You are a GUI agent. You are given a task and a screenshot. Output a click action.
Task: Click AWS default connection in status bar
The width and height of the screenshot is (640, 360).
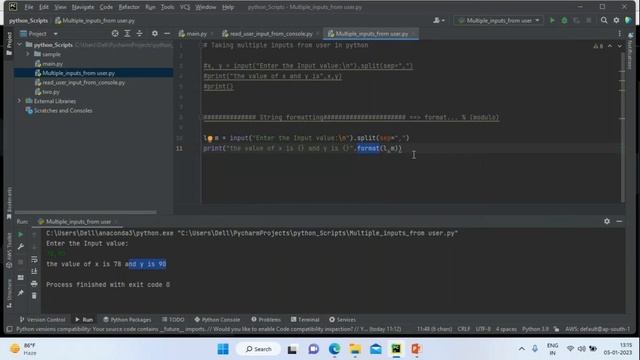597,329
